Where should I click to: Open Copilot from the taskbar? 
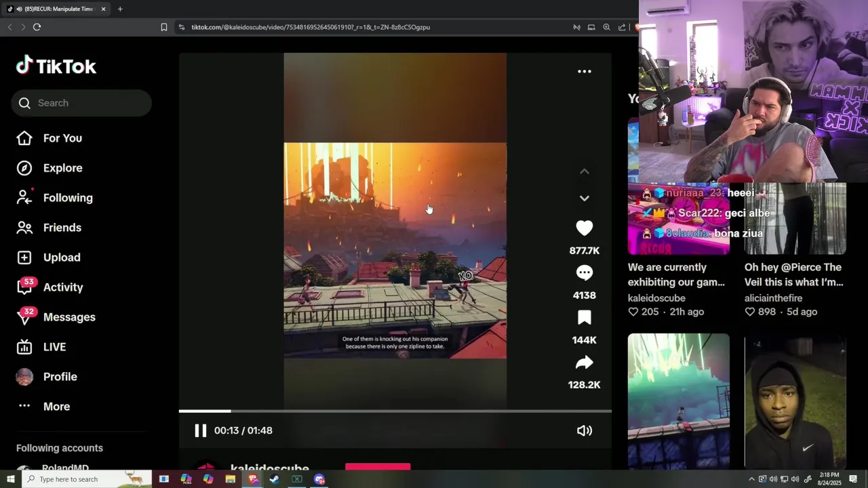(x=208, y=479)
